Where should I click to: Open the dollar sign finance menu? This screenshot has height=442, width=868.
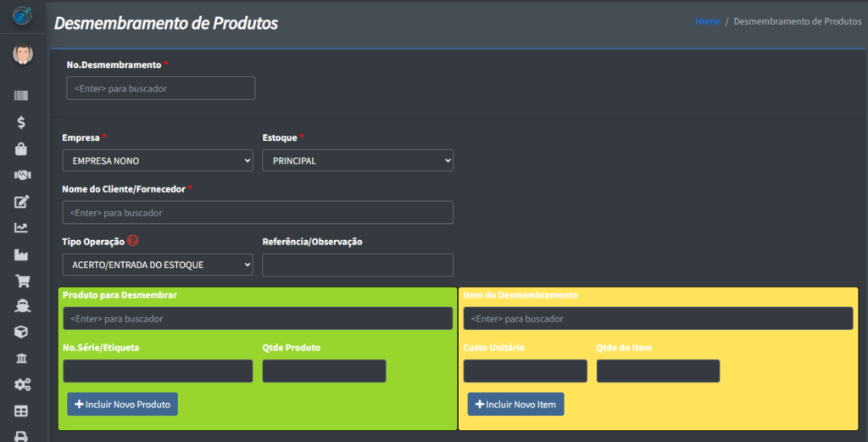(x=21, y=122)
